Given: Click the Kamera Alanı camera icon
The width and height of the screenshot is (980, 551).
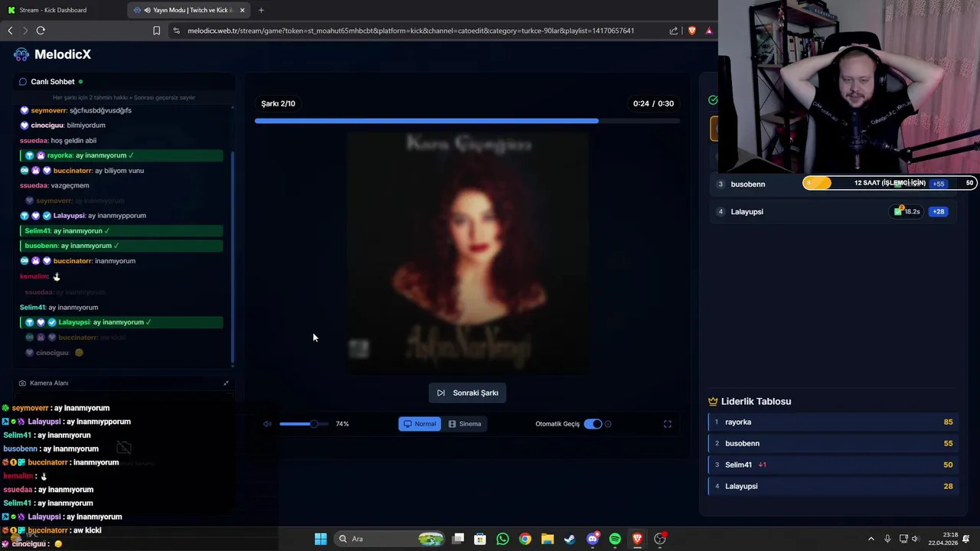Looking at the screenshot, I should click(x=22, y=383).
